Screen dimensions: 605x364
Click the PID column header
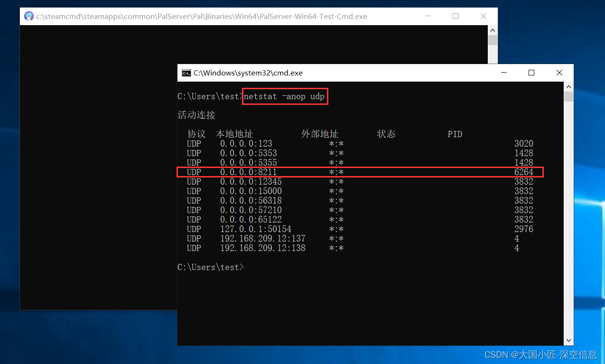pos(454,134)
